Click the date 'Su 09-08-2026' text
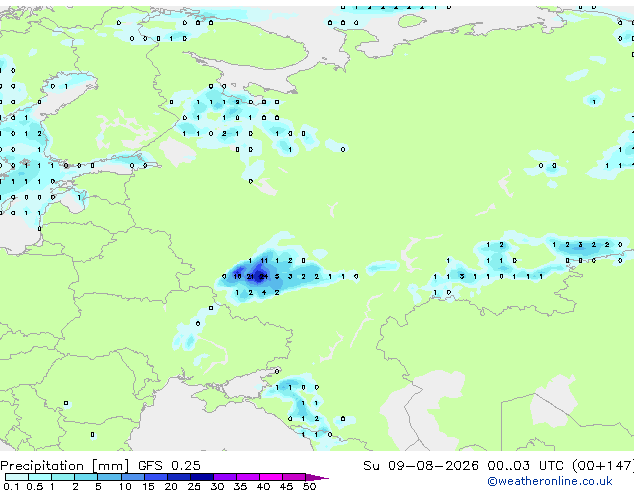 [x=421, y=466]
